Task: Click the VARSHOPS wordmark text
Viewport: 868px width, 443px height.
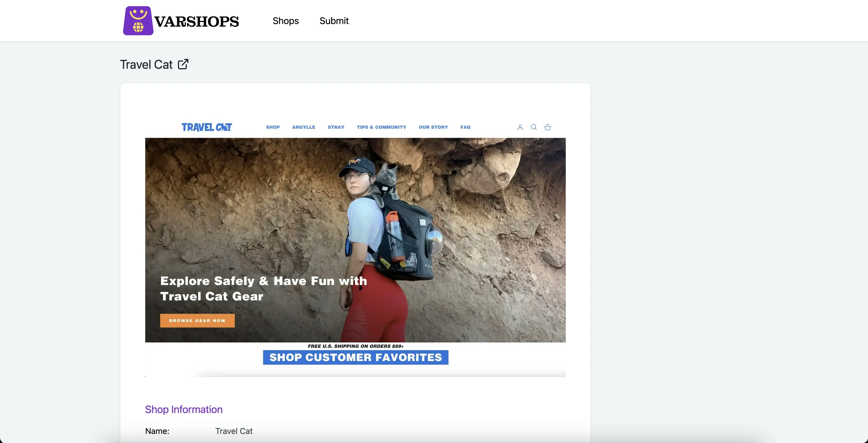Action: [x=196, y=21]
